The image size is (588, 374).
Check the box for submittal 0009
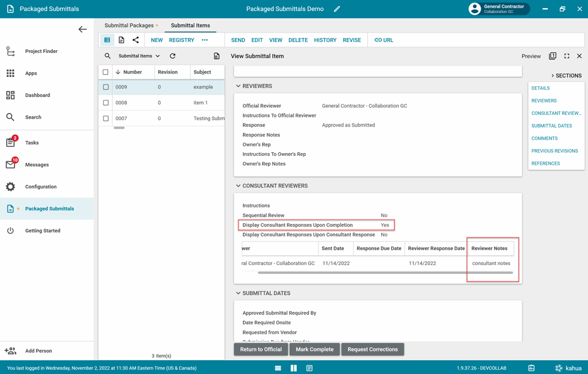coord(106,87)
